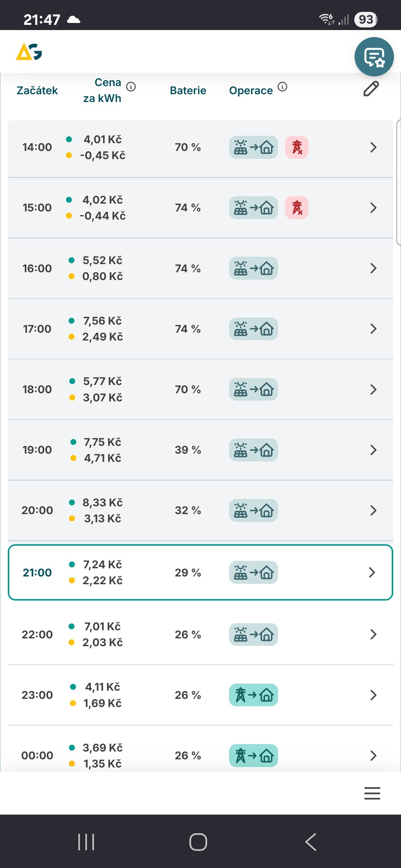
Task: Expand the highlighted 21:00 row chevron
Action: pyautogui.click(x=372, y=572)
